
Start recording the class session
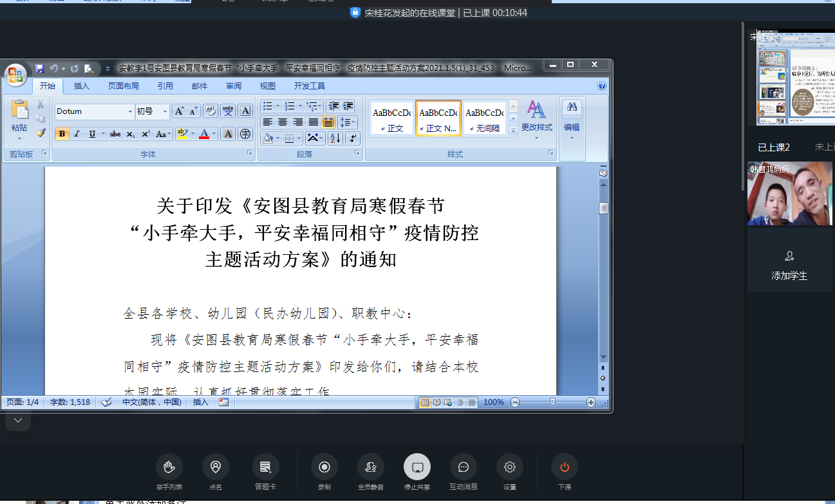pos(324,467)
